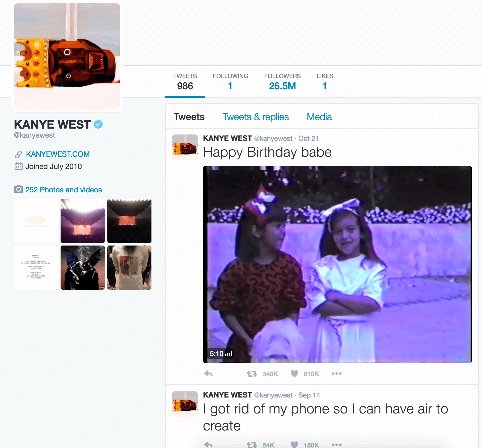The height and width of the screenshot is (448, 482).
Task: Open the Oct 21 tweet timestamp
Action: (308, 138)
